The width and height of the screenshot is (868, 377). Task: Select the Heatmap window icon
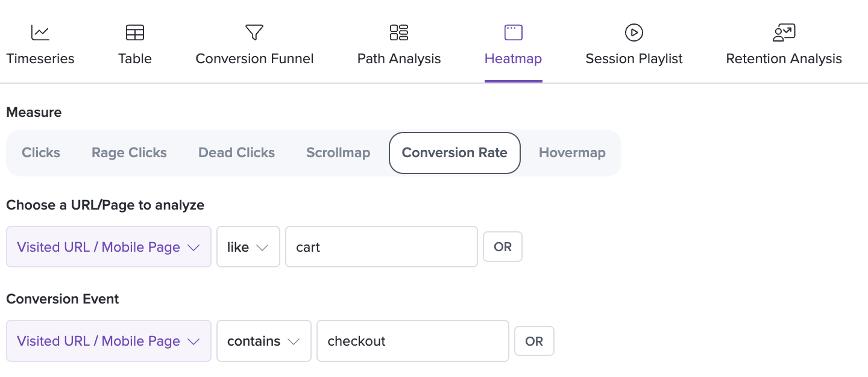point(514,33)
